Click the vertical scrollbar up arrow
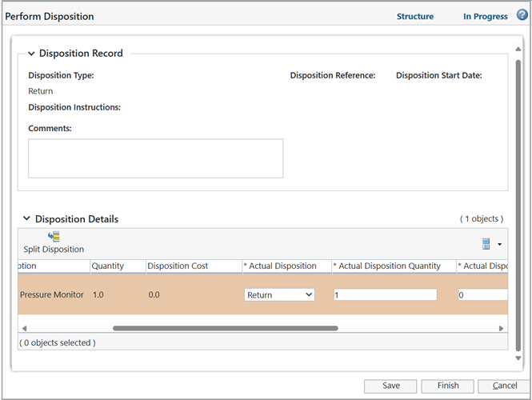 518,49
